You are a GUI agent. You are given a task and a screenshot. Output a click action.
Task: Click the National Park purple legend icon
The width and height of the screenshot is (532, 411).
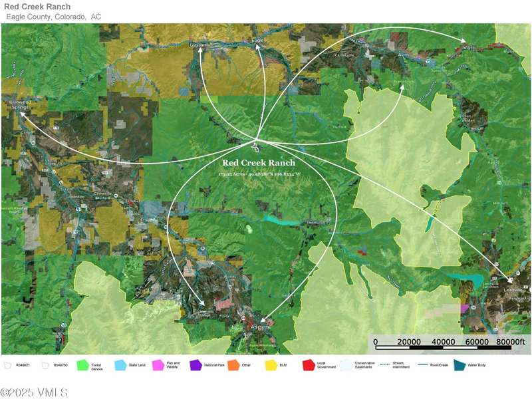pos(196,365)
